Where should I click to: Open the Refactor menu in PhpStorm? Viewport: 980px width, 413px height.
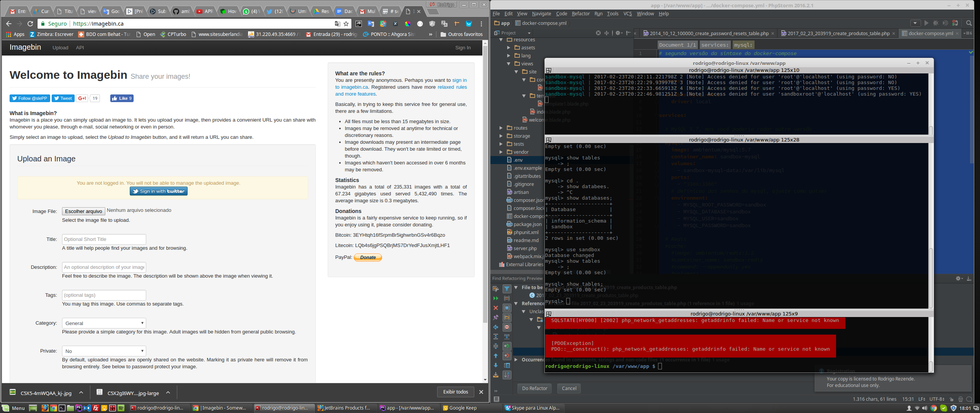580,14
